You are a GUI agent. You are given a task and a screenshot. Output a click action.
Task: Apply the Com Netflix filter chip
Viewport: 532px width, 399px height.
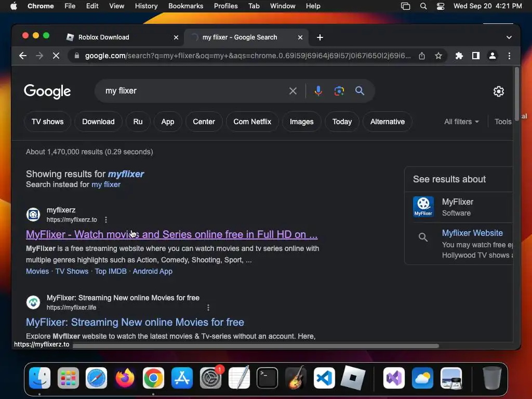coord(252,122)
